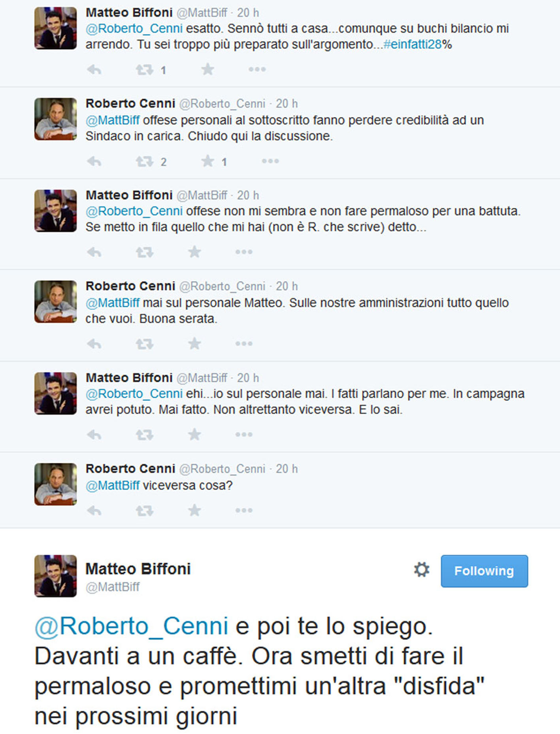The image size is (560, 734).
Task: Open the #einfatti28 hashtag link
Action: (x=413, y=44)
